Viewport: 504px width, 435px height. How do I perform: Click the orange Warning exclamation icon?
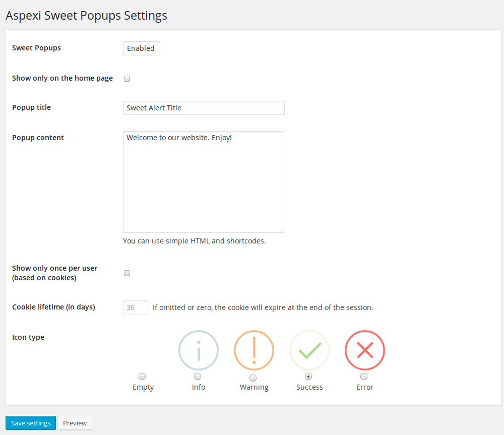254,350
